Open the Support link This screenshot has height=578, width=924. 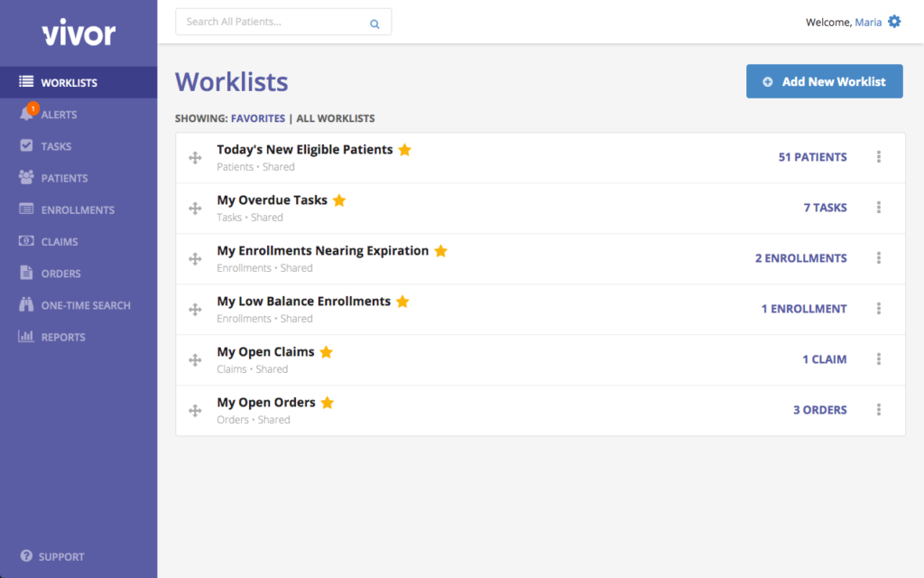point(61,556)
